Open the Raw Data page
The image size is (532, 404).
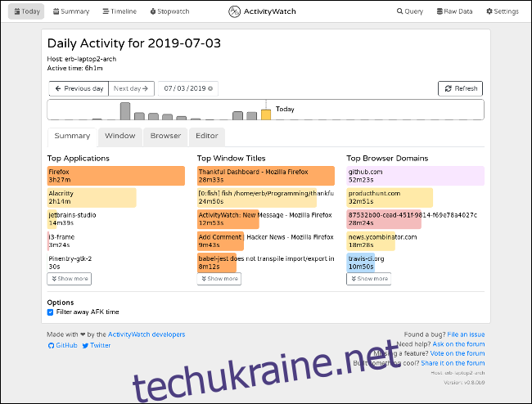[454, 11]
